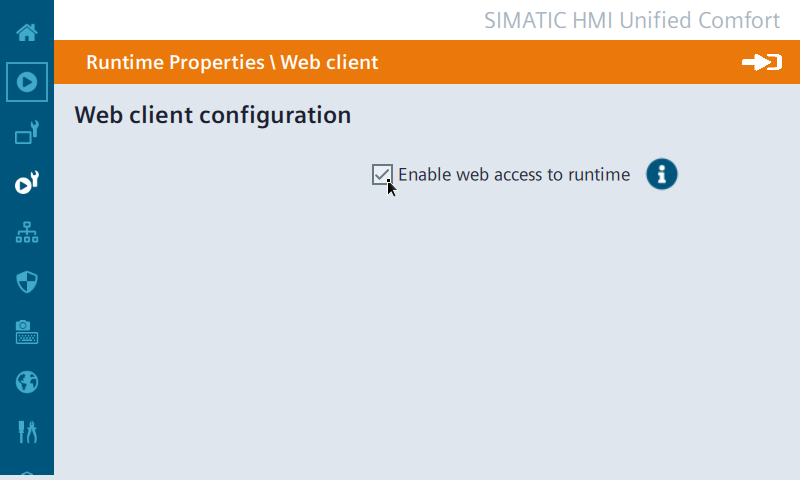This screenshot has width=800, height=480.
Task: Show info about web access option
Action: click(661, 174)
